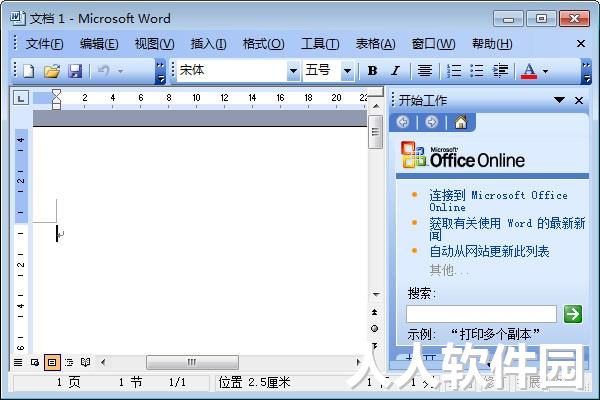
Task: Click the horizontal scrollbar thumb
Action: tap(192, 362)
